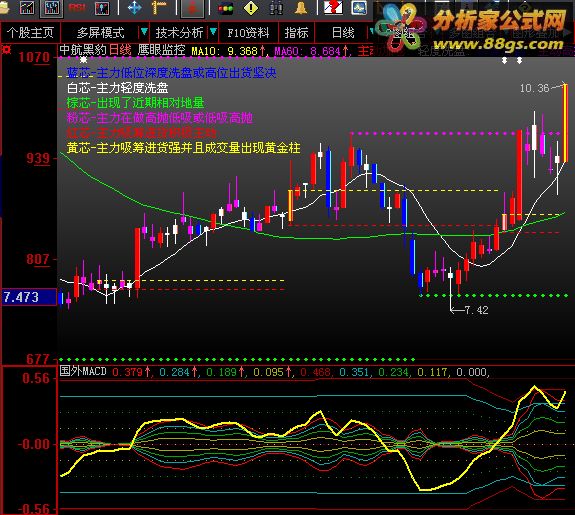
Task: Toggle the pressed red figure toolbar button
Action: [192, 8]
